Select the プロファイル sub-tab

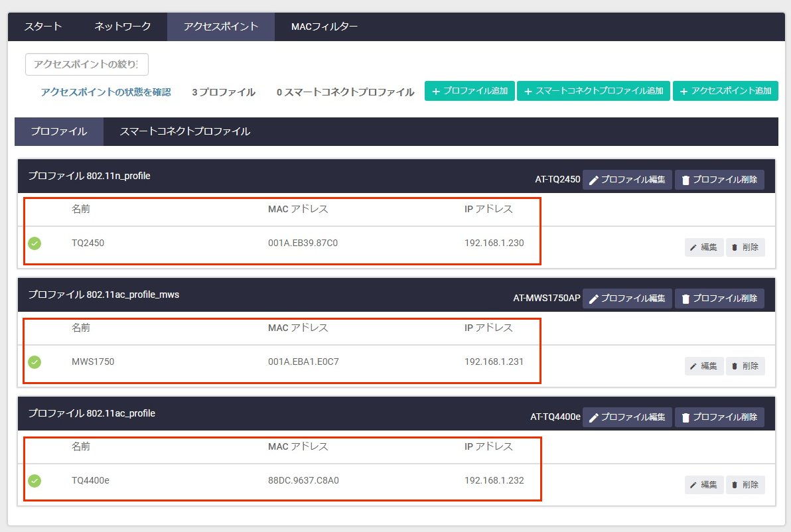(x=59, y=131)
